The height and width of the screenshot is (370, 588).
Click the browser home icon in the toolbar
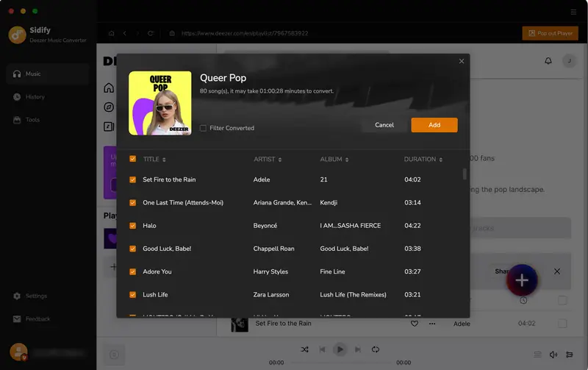coord(112,33)
